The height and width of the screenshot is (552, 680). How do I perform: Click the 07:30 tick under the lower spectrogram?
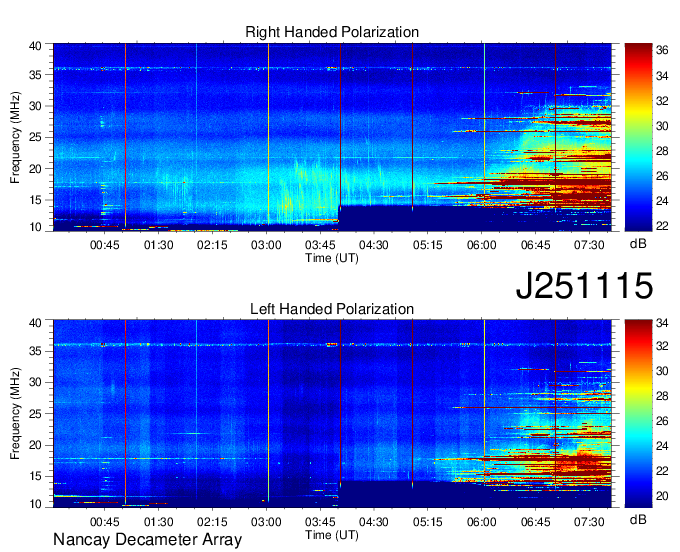(x=590, y=522)
